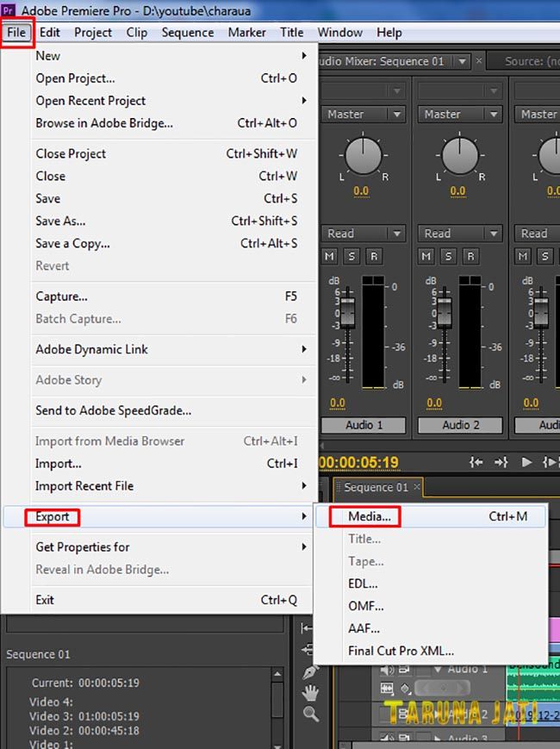
Task: Click Audio 1 show keyframes icon
Action: (x=405, y=689)
